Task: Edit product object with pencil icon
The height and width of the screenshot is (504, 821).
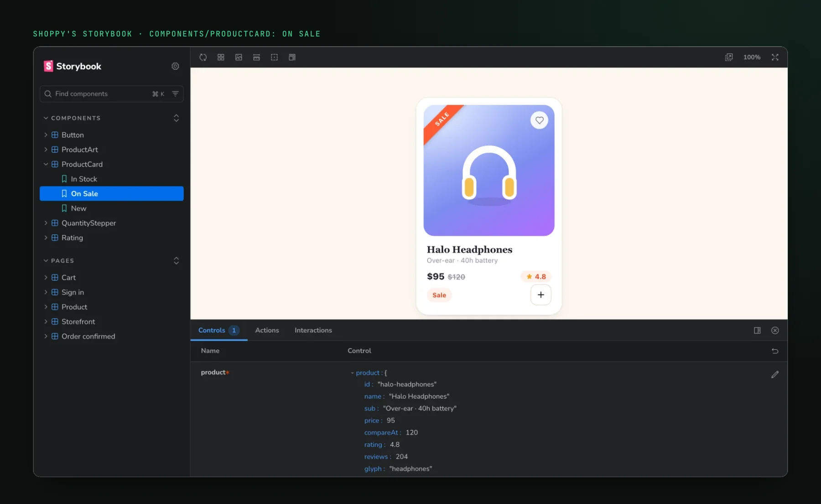Action: click(x=775, y=374)
